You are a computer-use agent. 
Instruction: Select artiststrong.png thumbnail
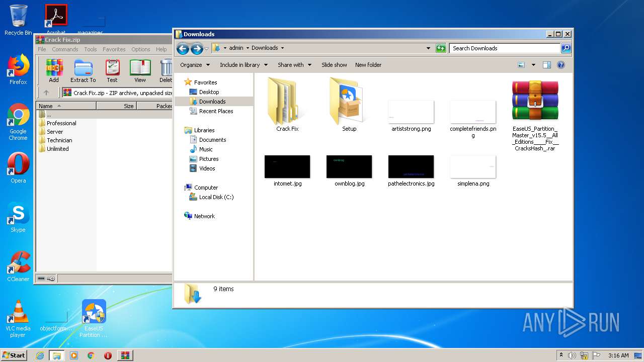click(x=411, y=116)
